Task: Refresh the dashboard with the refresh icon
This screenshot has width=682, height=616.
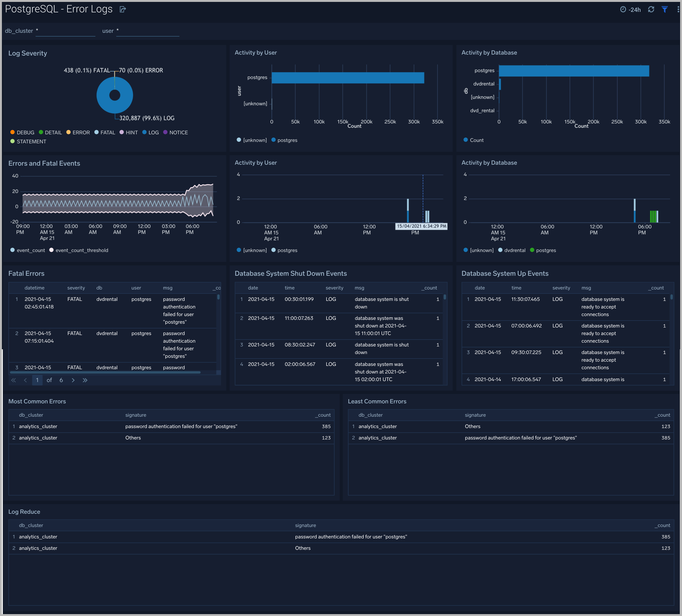Action: (651, 9)
